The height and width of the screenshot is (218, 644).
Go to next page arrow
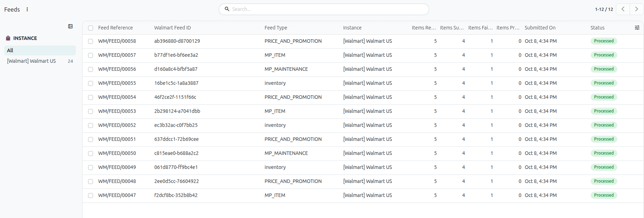click(x=637, y=9)
